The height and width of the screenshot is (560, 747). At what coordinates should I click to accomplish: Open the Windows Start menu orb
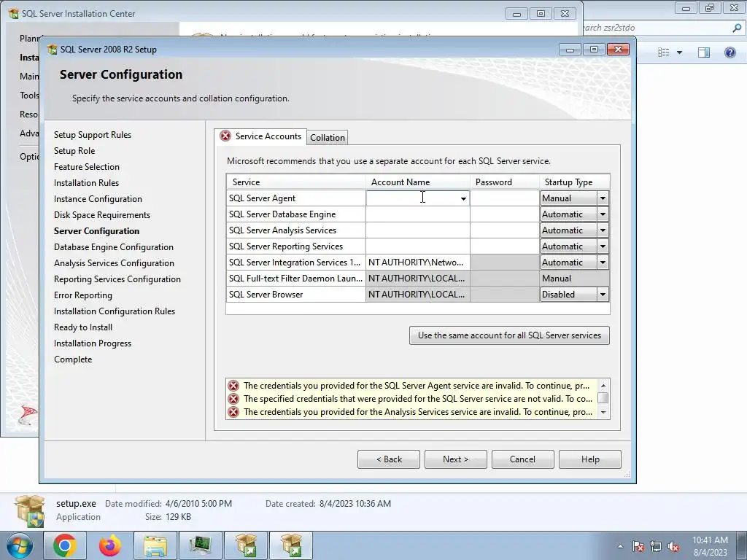pyautogui.click(x=20, y=545)
